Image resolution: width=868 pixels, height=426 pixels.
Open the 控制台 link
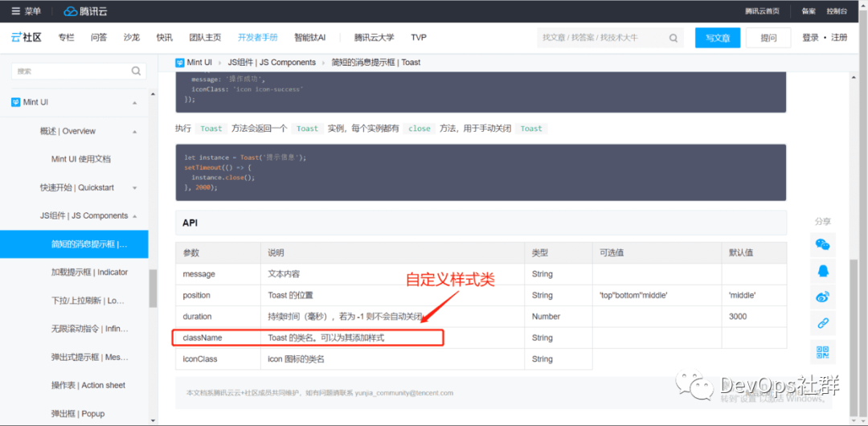pyautogui.click(x=837, y=11)
